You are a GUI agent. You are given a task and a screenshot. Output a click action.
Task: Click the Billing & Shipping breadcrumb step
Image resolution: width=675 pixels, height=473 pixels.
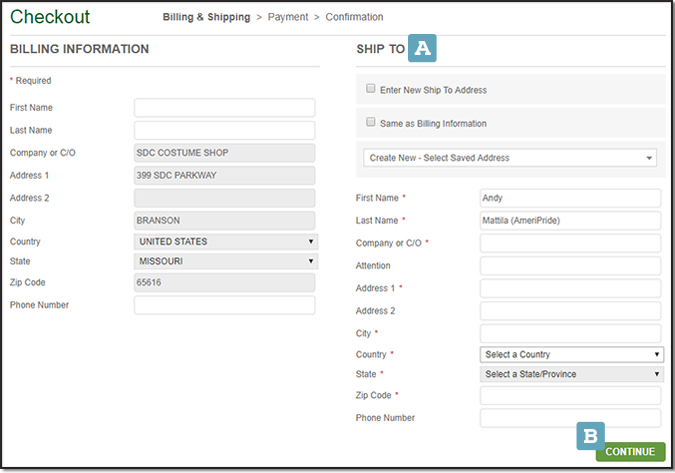pyautogui.click(x=207, y=17)
